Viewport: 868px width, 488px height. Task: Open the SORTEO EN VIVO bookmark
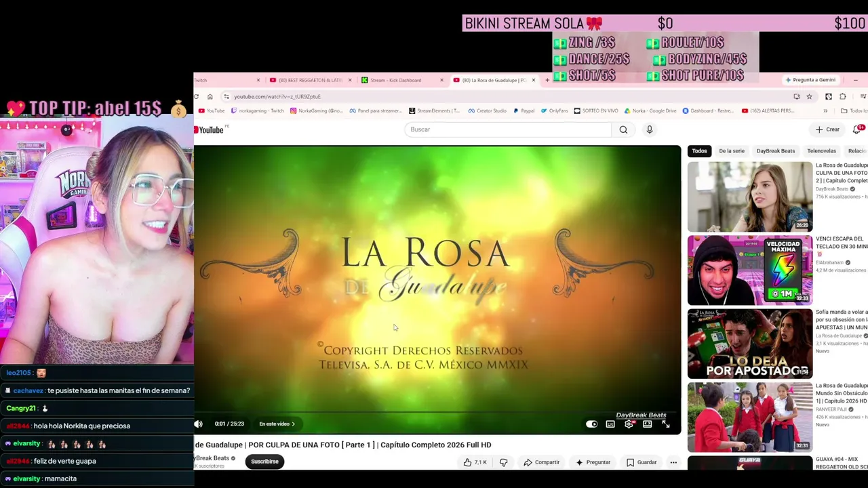pyautogui.click(x=596, y=110)
